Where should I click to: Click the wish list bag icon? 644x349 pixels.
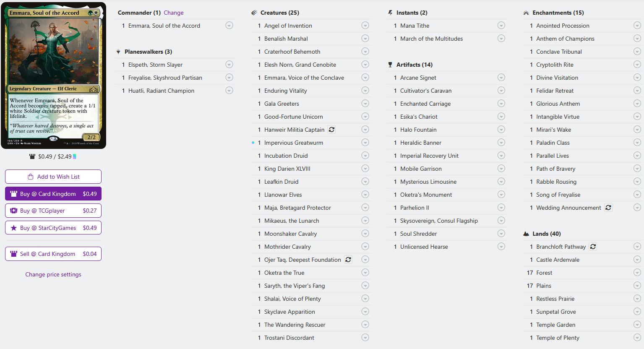click(x=31, y=177)
